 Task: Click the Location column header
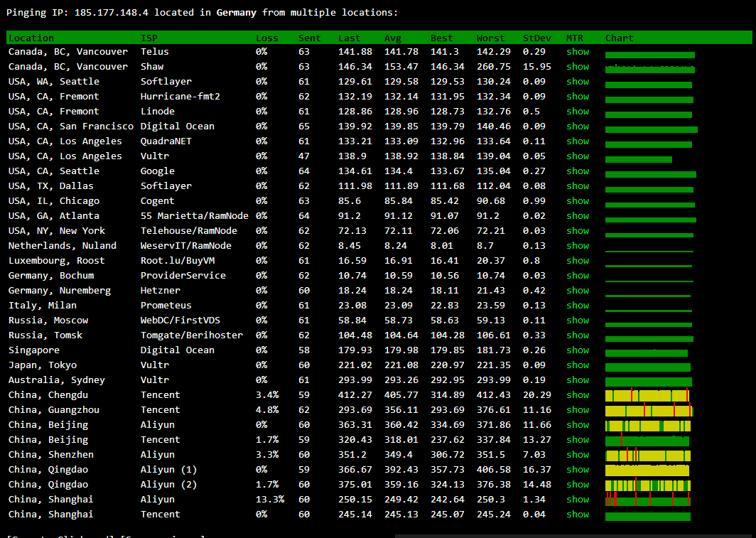[31, 38]
